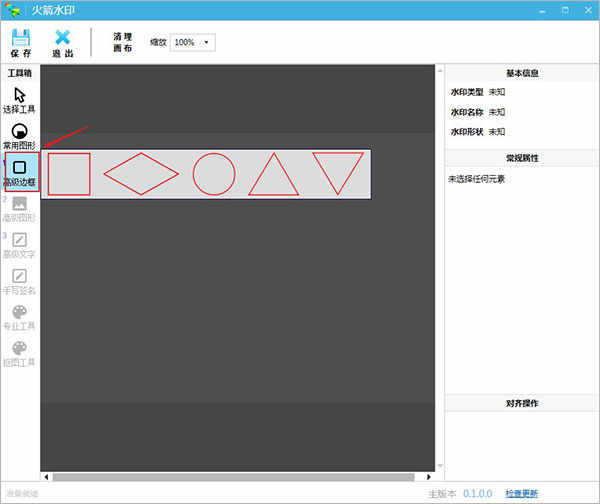Choose the inverted triangle border shape
Viewport: 600px width, 504px height.
click(338, 174)
